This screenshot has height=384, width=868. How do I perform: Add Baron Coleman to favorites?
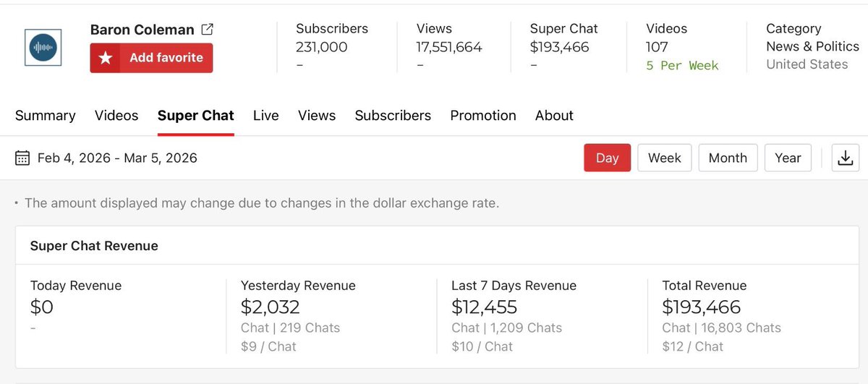tap(151, 58)
